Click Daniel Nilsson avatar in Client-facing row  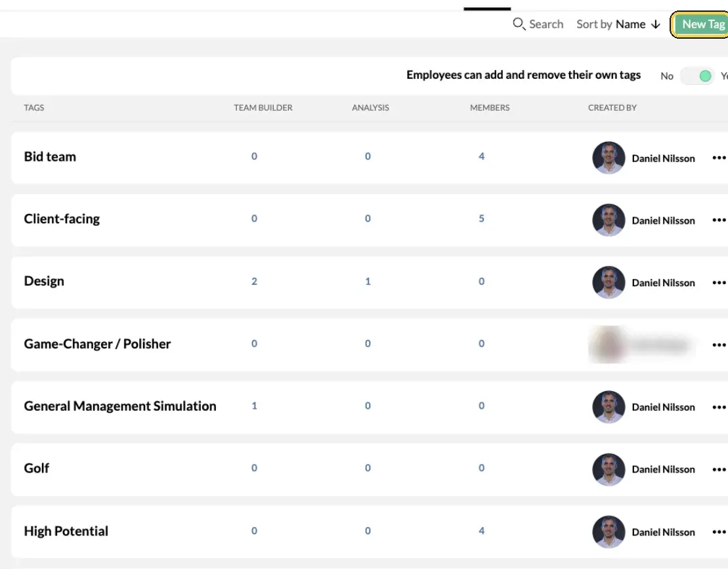click(609, 220)
